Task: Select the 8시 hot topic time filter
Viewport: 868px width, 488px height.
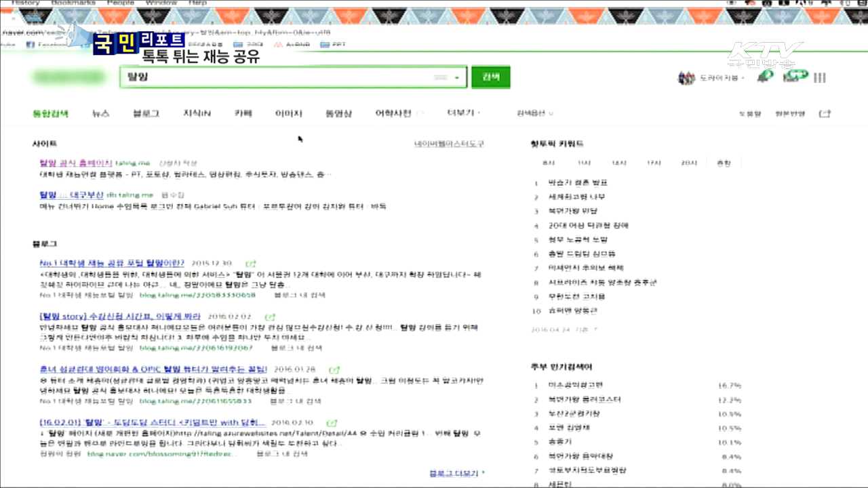Action: tap(549, 163)
